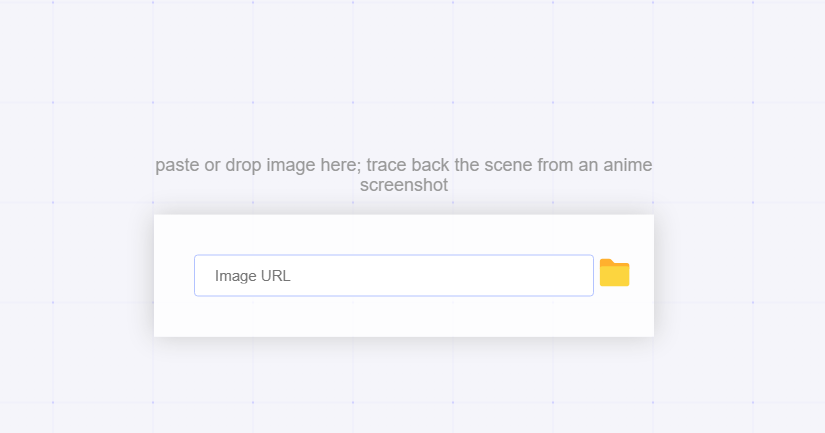The width and height of the screenshot is (825, 433).
Task: Click the yellow folder icon
Action: tap(614, 273)
